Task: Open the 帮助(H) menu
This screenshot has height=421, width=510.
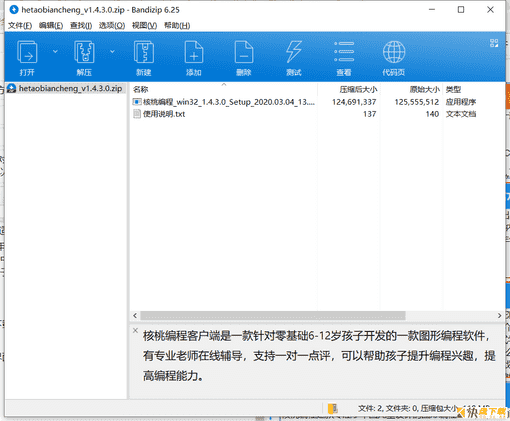Action: [177, 25]
